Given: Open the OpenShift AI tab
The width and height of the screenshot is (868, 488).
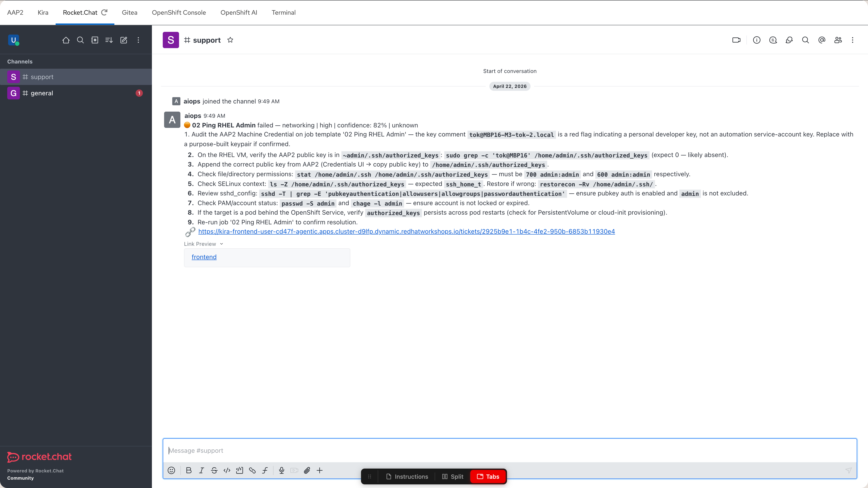Looking at the screenshot, I should (x=239, y=12).
